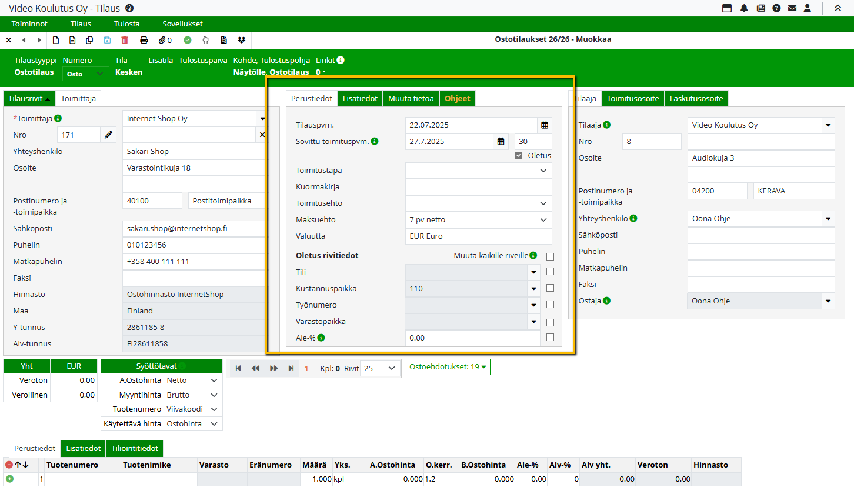854x504 pixels.
Task: Open the Toimitustapa dropdown
Action: point(543,171)
